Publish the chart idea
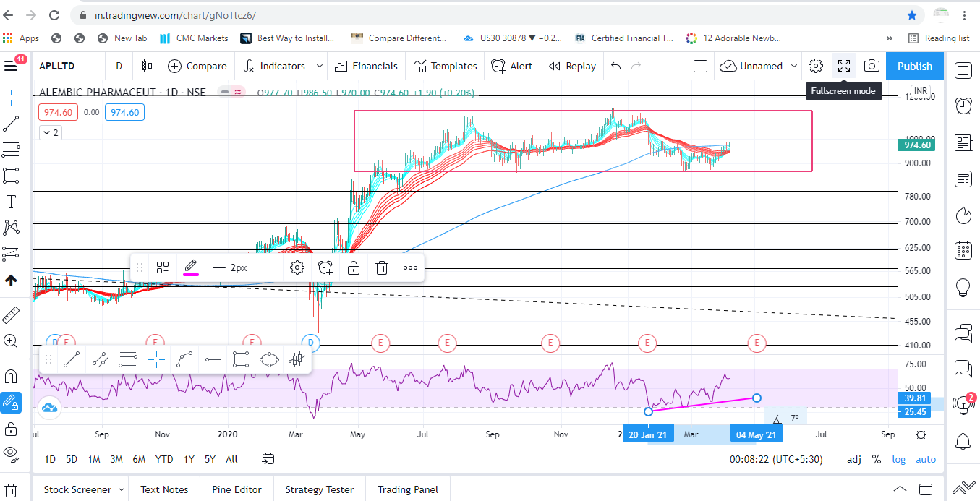Screen dimensions: 980x501 tap(915, 66)
